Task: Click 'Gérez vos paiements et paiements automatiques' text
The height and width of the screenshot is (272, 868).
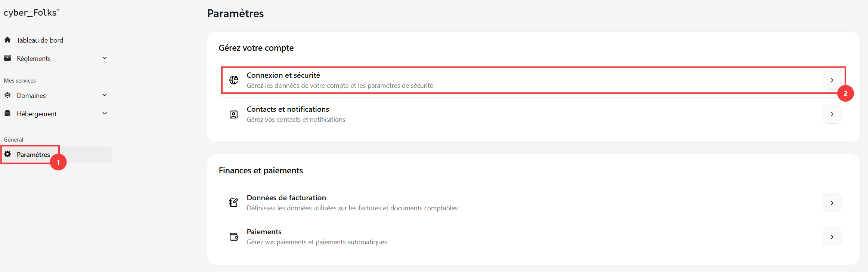Action: (x=317, y=242)
